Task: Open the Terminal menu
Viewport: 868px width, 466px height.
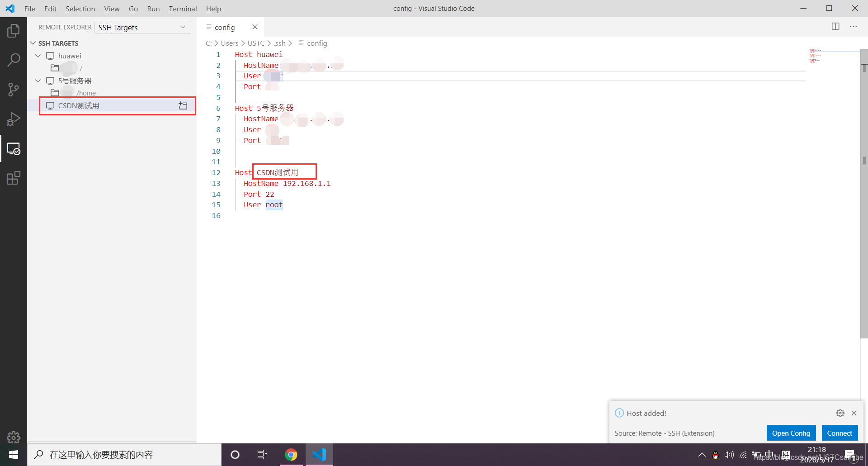Action: [183, 9]
